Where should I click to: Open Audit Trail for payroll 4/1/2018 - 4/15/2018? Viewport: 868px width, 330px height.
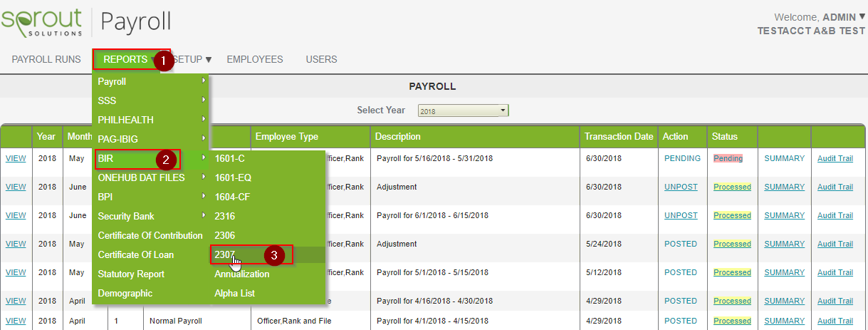[835, 321]
